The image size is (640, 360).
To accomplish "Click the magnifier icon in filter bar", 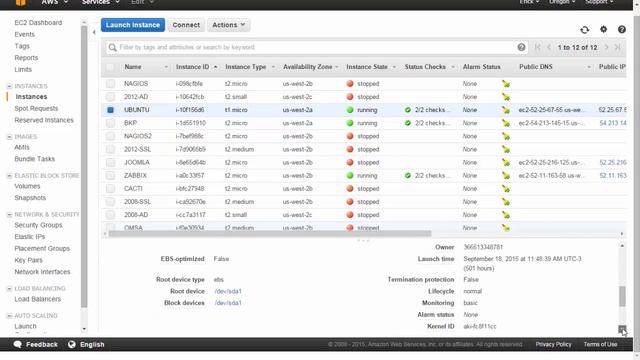I will tap(112, 48).
